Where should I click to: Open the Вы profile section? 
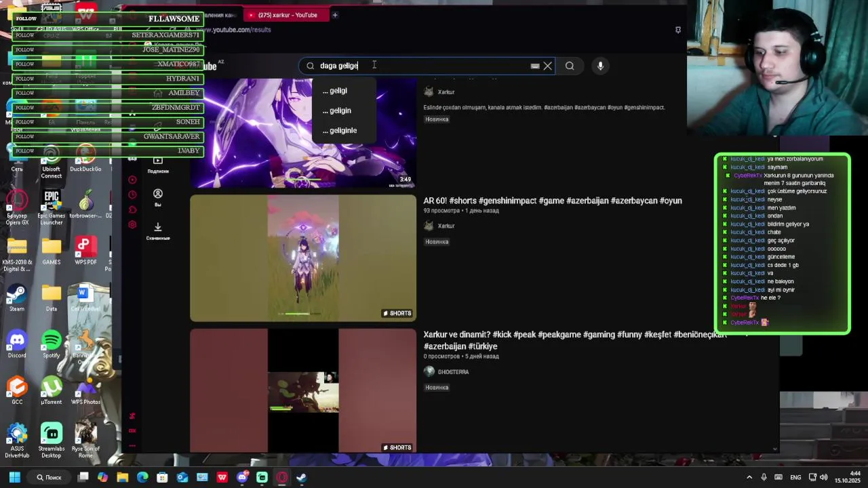point(158,198)
